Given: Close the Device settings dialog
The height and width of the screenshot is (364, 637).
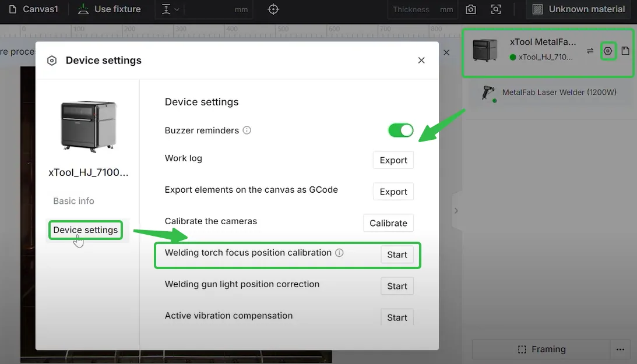Looking at the screenshot, I should (421, 60).
